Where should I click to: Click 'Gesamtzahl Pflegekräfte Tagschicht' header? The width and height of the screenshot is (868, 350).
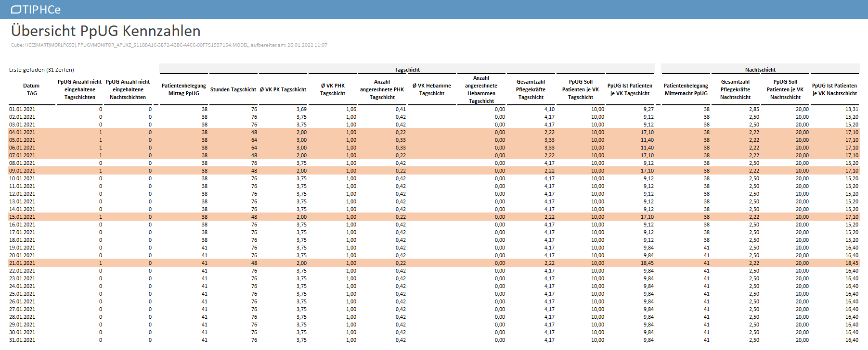click(531, 89)
